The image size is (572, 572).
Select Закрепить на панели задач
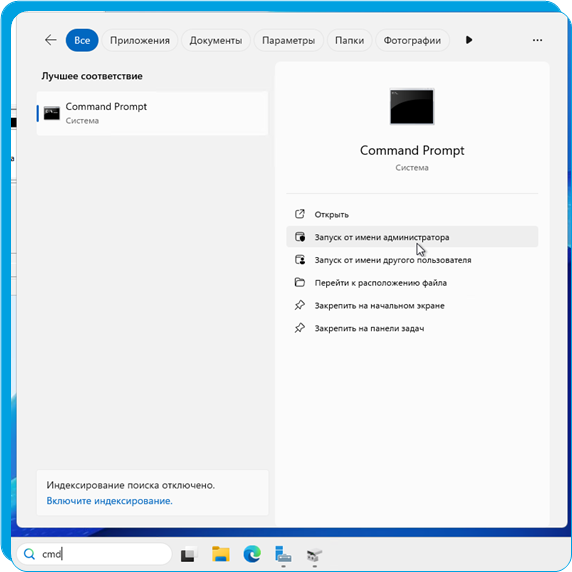click(x=412, y=328)
